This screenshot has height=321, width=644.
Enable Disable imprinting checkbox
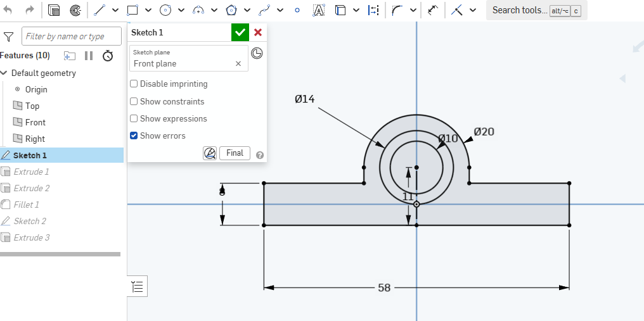(134, 84)
